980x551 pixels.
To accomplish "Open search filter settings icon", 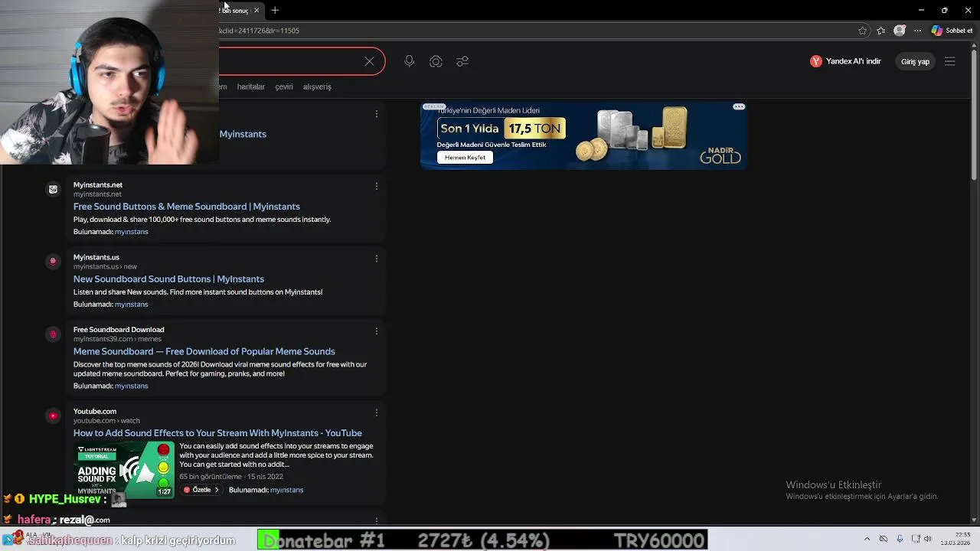I will (462, 61).
